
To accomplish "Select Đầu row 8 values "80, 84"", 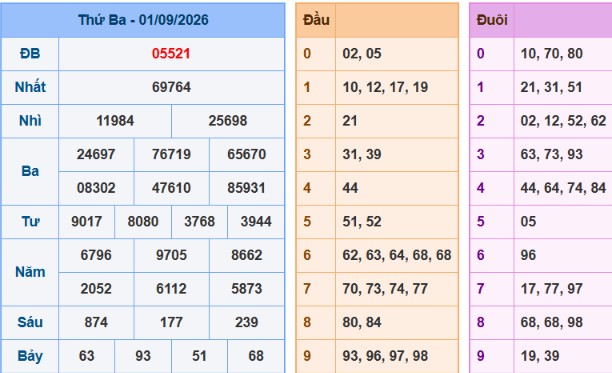I will coord(362,322).
